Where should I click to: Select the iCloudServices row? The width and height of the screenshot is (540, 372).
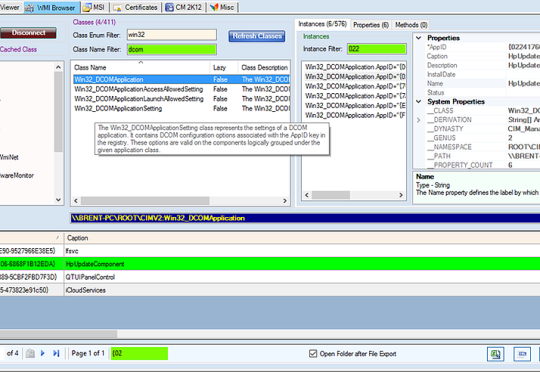270,290
